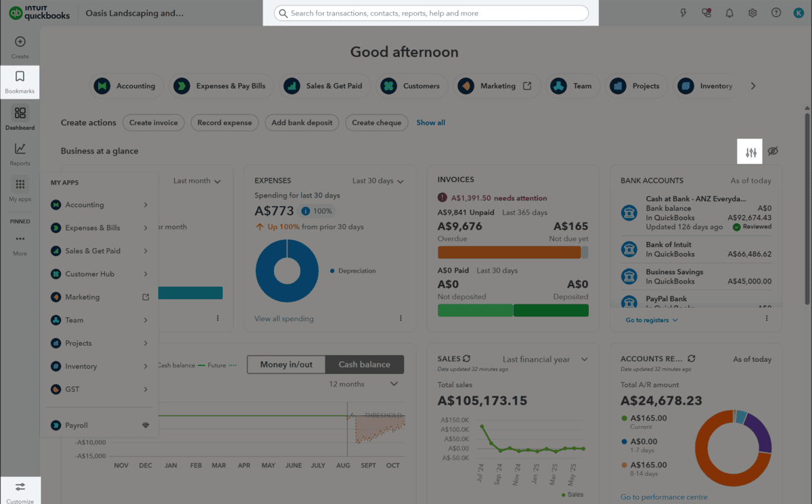
Task: Open the Sales Last financial year dropdown
Action: tap(545, 359)
